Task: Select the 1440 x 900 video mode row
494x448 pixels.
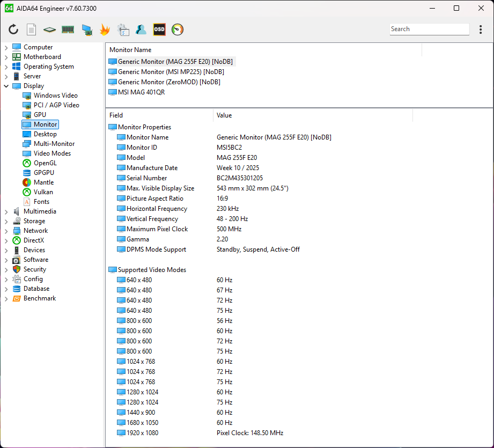Action: point(263,413)
